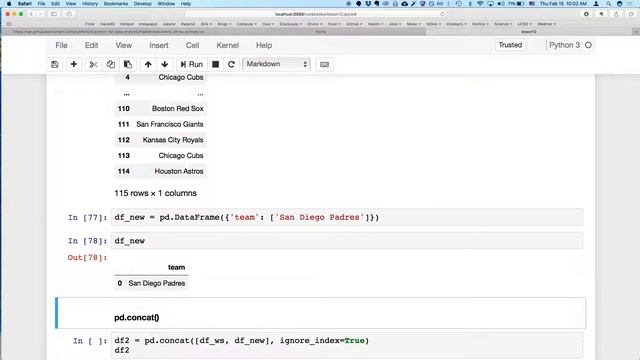Click the 'team' column header in output

click(x=176, y=267)
